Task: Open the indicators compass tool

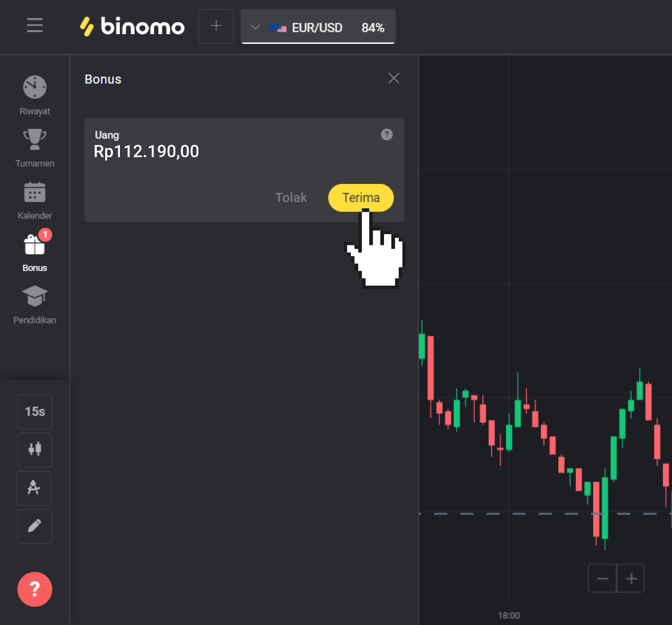Action: [34, 488]
